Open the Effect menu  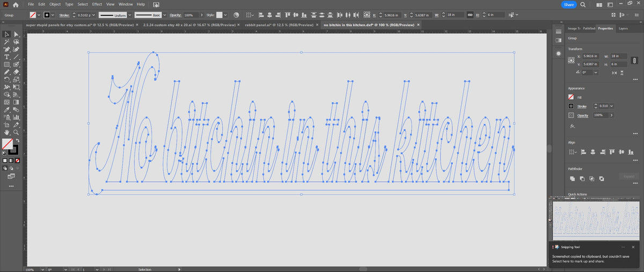click(97, 4)
